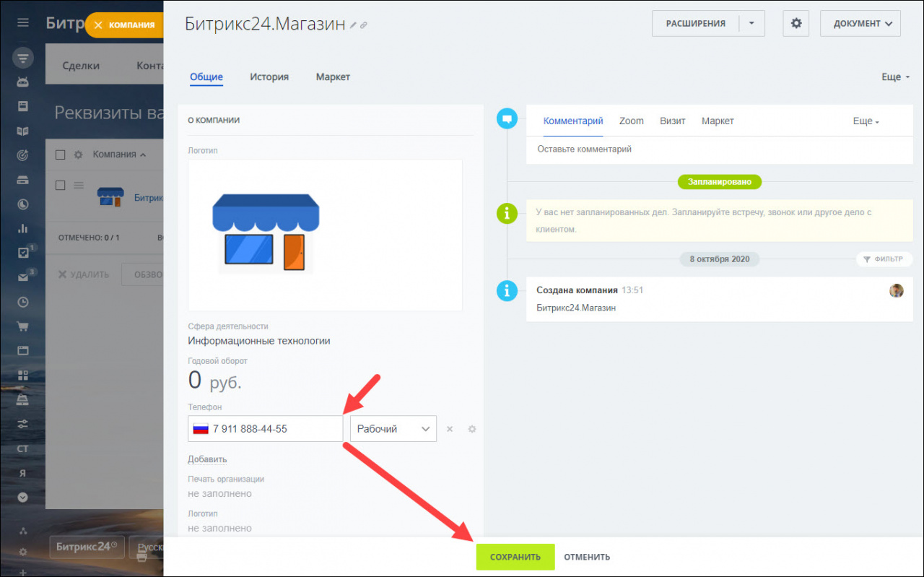Open the clock time-tracking icon in the sidebar

[23, 302]
